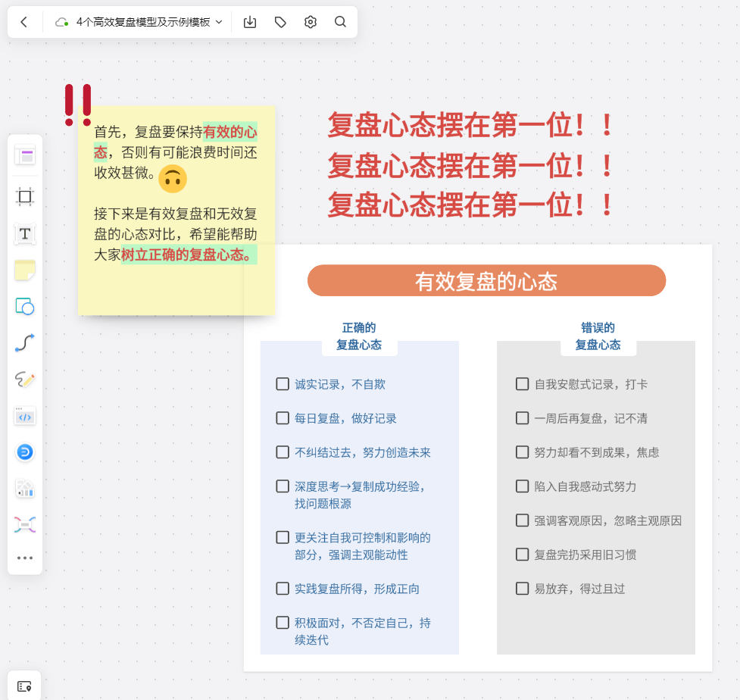Tick the '每日复盘，做好记录' checkbox
Image resolution: width=740 pixels, height=700 pixels.
click(x=283, y=418)
